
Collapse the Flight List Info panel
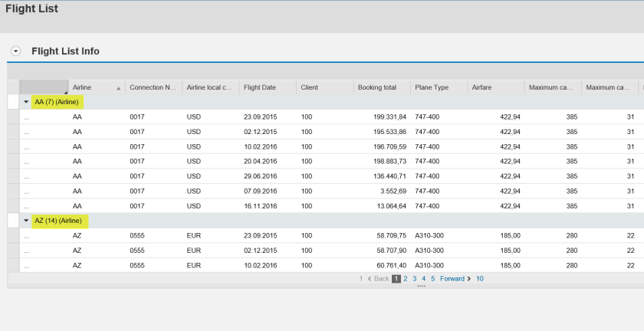[15, 51]
